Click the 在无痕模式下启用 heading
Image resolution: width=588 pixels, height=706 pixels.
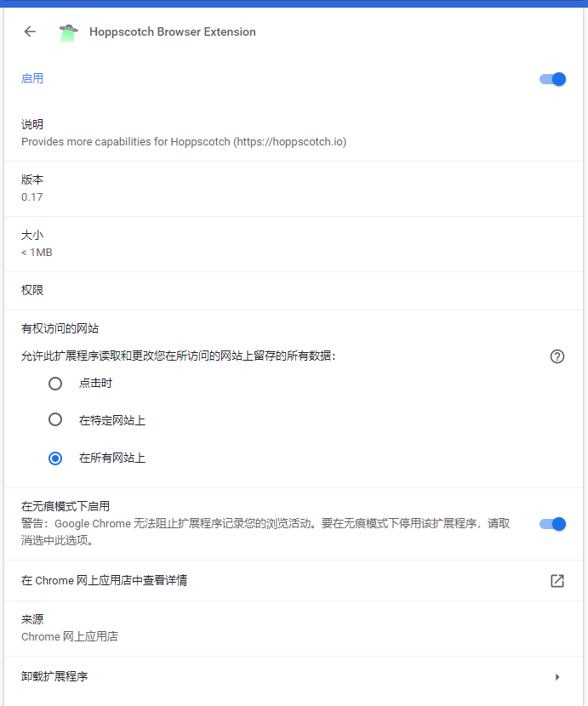[66, 506]
